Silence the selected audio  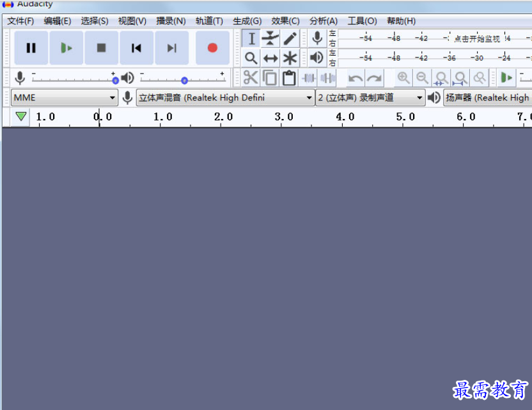click(x=328, y=78)
